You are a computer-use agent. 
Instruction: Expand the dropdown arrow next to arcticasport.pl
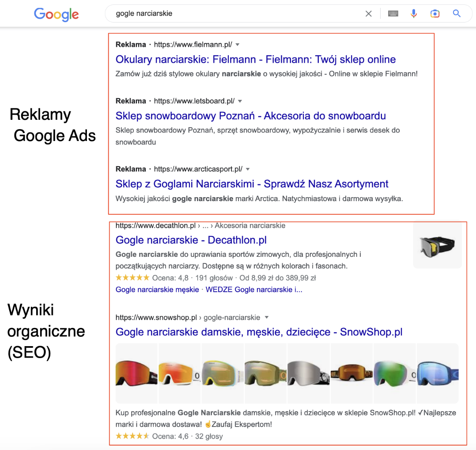pyautogui.click(x=248, y=169)
